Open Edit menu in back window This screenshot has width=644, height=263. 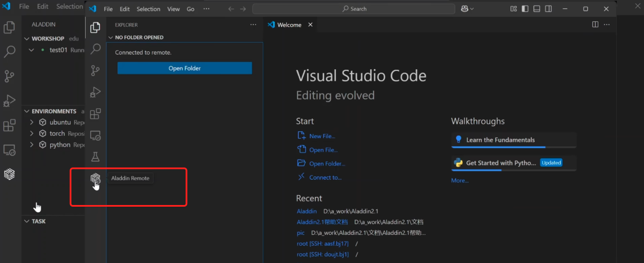click(43, 7)
